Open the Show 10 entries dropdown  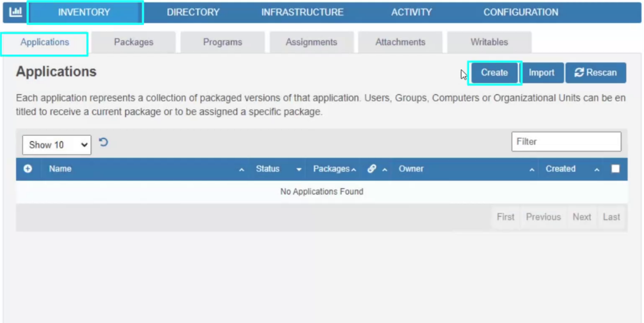tap(56, 145)
